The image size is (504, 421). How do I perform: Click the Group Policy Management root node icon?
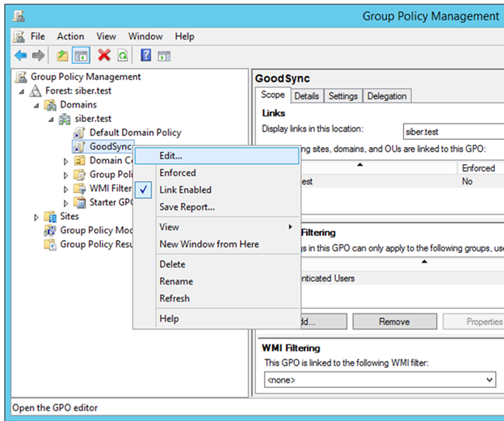tap(21, 77)
